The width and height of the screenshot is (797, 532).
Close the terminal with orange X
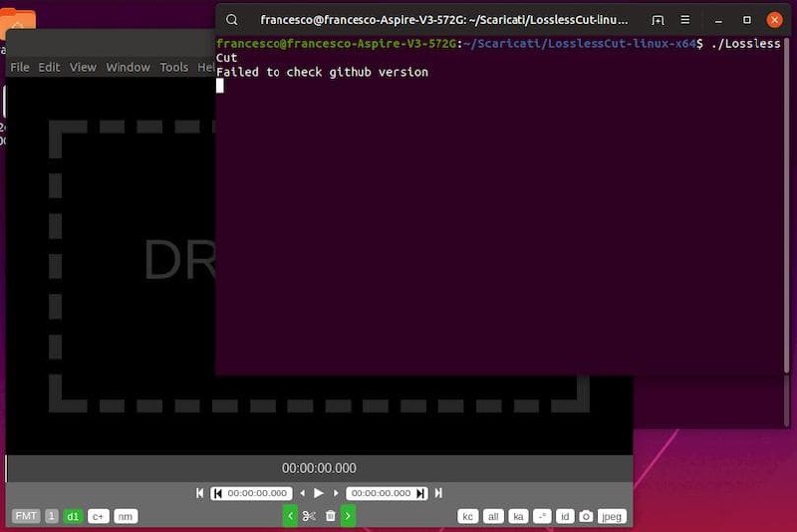775,20
